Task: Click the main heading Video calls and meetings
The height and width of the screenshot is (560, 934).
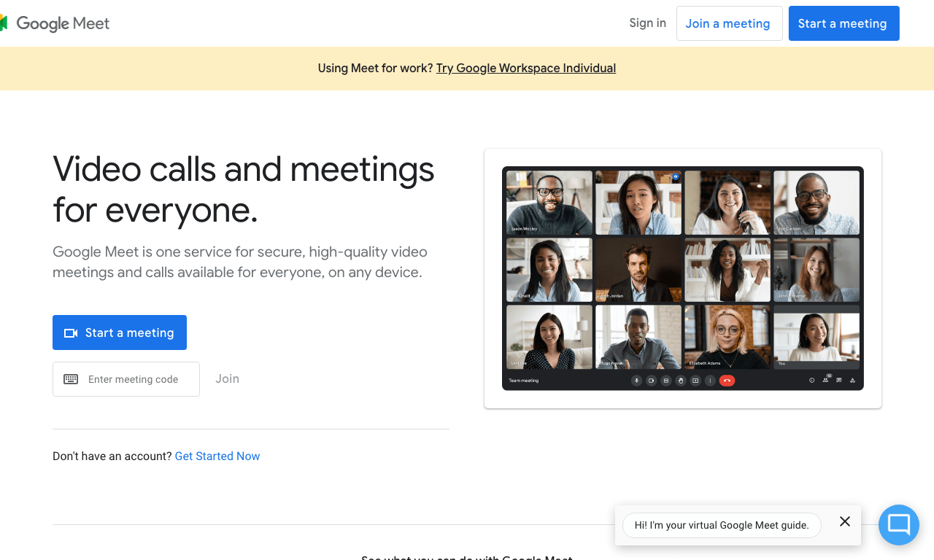Action: (x=244, y=189)
